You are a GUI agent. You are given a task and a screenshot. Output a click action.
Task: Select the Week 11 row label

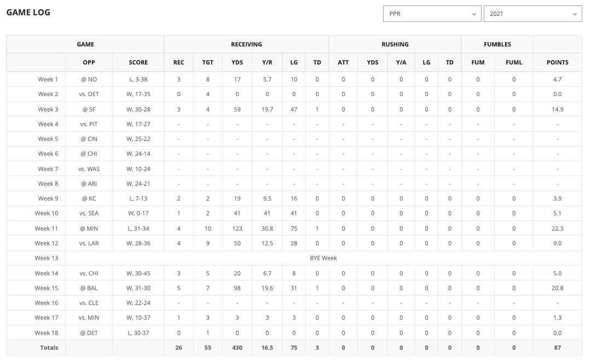(x=47, y=228)
